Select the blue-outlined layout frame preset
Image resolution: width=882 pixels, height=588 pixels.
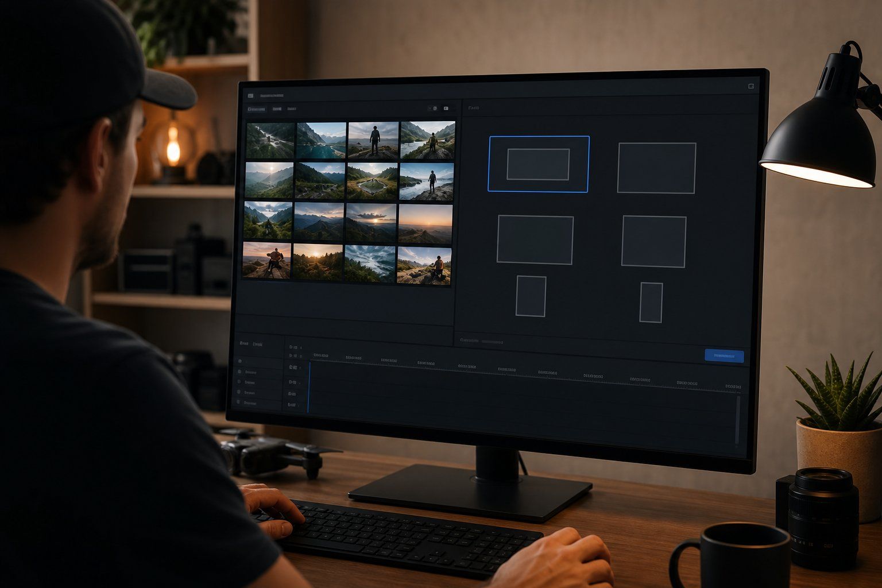(x=539, y=164)
